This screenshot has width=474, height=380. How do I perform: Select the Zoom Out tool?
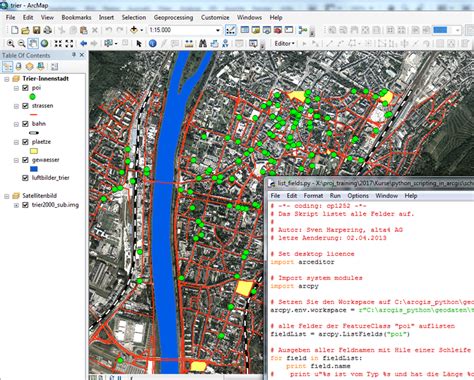click(22, 43)
